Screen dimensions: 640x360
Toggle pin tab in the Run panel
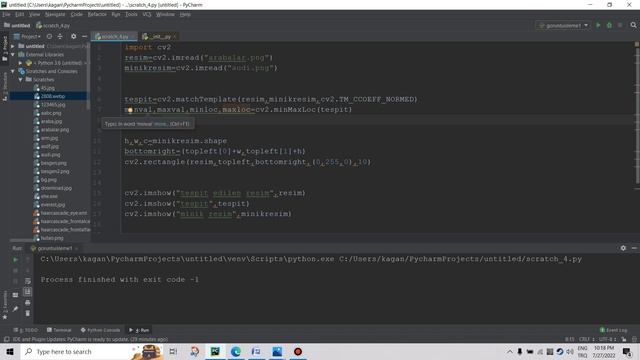(x=16, y=309)
